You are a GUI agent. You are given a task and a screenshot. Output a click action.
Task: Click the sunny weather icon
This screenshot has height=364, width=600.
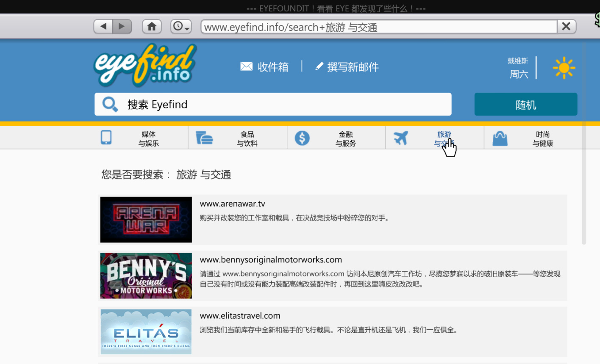[x=564, y=68]
